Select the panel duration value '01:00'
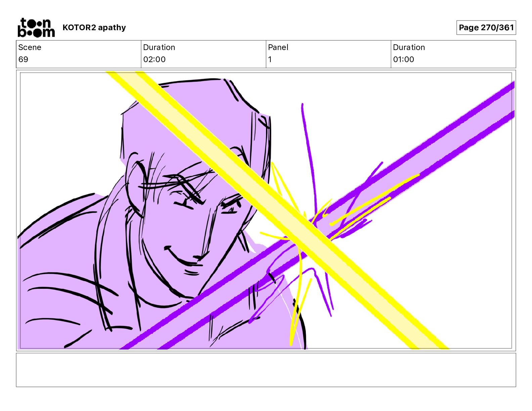This screenshot has width=532, height=411. [404, 59]
